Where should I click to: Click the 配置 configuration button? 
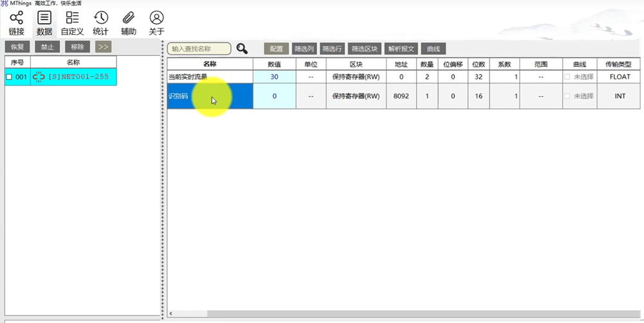276,49
